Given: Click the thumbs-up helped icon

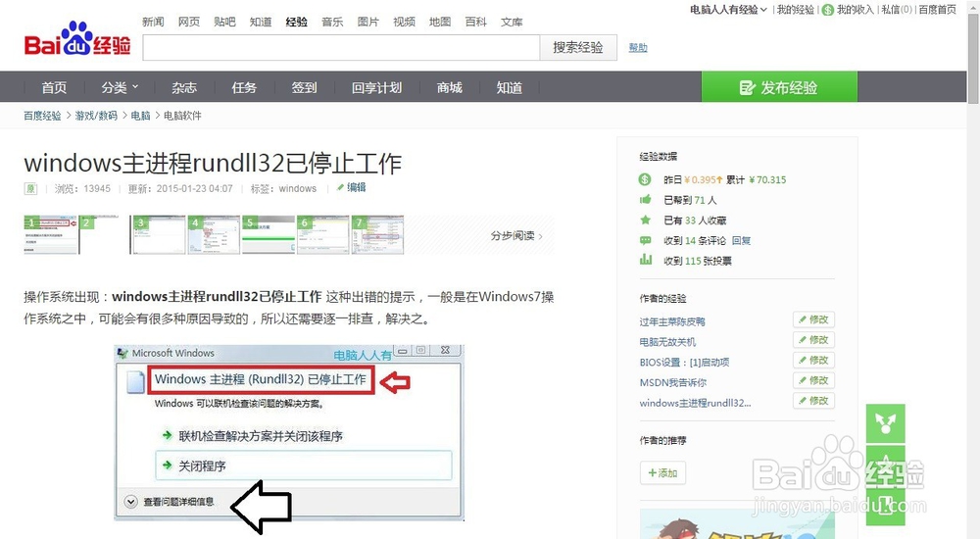Looking at the screenshot, I should pyautogui.click(x=645, y=200).
